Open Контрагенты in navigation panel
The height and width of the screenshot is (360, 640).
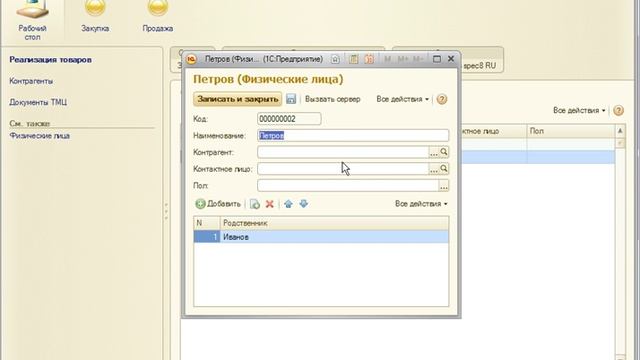pyautogui.click(x=31, y=81)
